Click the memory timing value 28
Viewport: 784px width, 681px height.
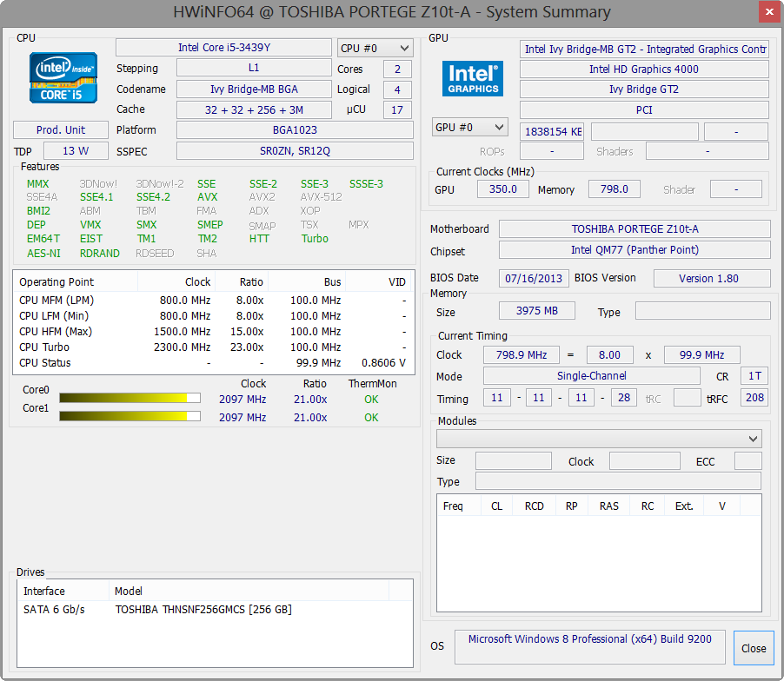(x=624, y=398)
